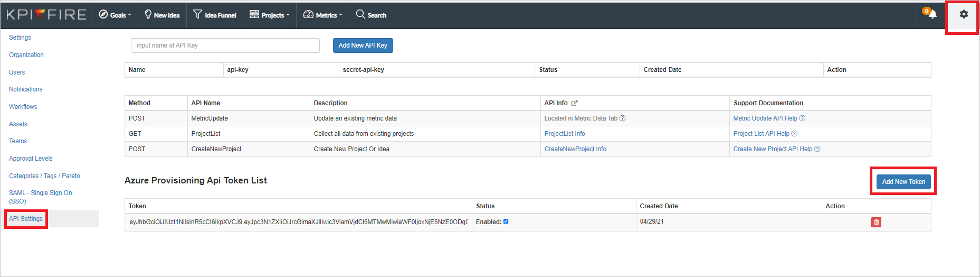Open the Create New Project API Help link
This screenshot has width=980, height=277.
[773, 149]
